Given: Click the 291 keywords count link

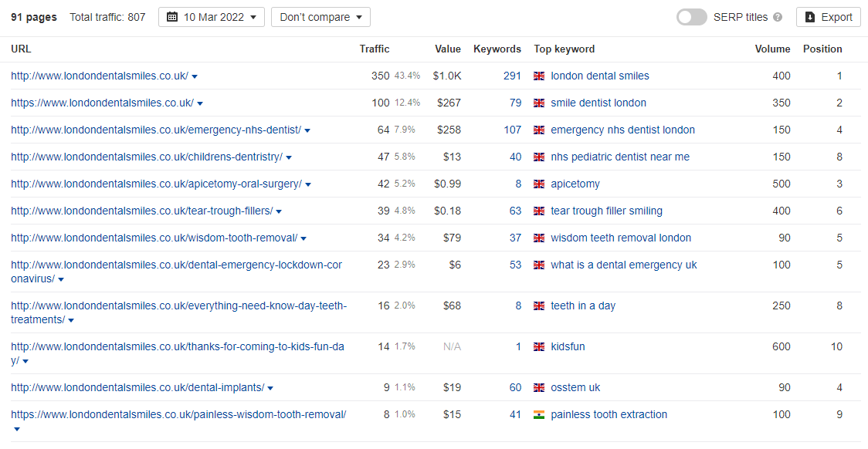Looking at the screenshot, I should [x=512, y=76].
